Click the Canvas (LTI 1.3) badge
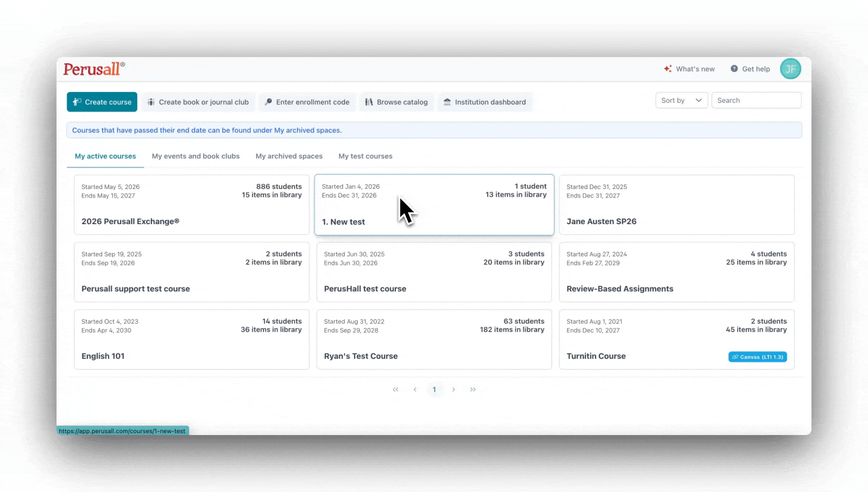The image size is (868, 492). click(x=757, y=357)
